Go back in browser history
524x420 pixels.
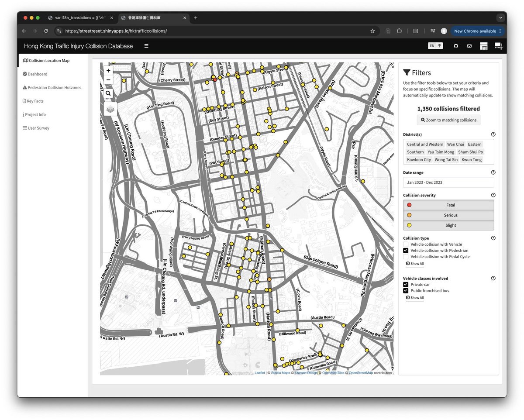coord(24,31)
